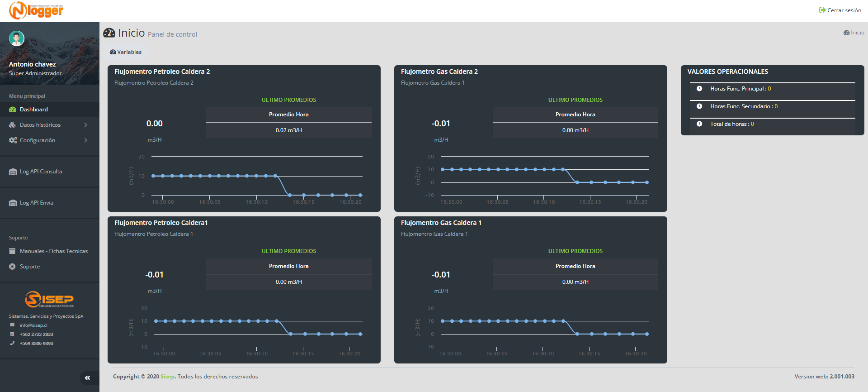Viewport: 868px width, 392px height.
Task: Click Flujomentro Petroleo Caldera1 card title
Action: click(x=161, y=223)
